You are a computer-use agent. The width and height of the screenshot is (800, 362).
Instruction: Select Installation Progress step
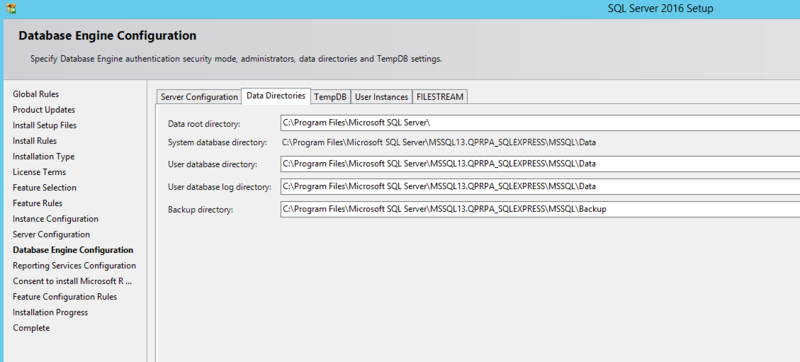point(50,313)
